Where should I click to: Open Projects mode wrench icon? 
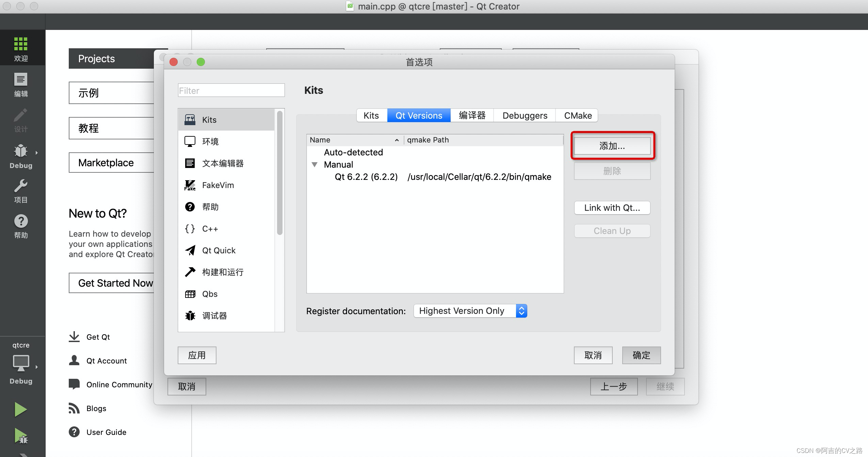21,186
